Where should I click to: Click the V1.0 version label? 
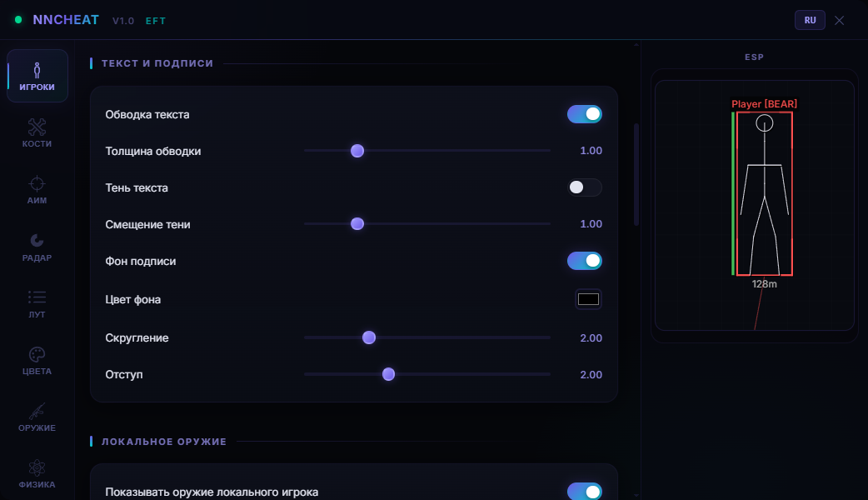pyautogui.click(x=123, y=21)
